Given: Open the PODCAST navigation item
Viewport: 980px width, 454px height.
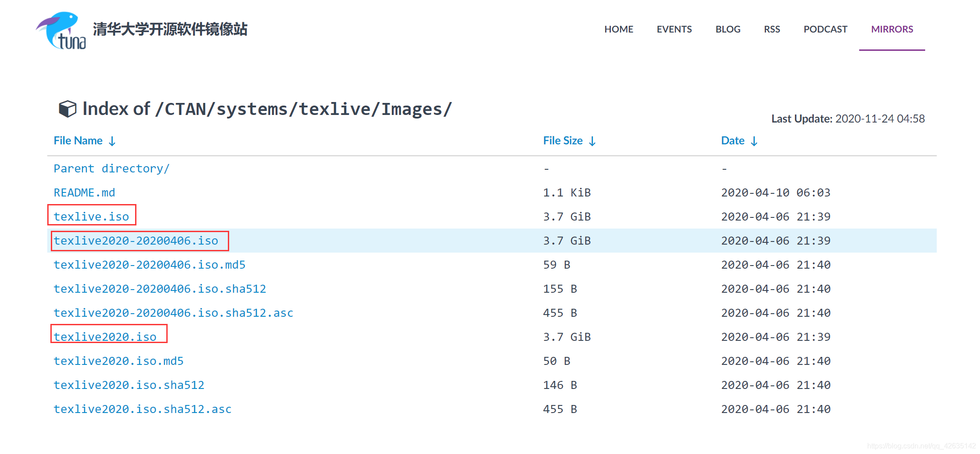Looking at the screenshot, I should coord(825,29).
